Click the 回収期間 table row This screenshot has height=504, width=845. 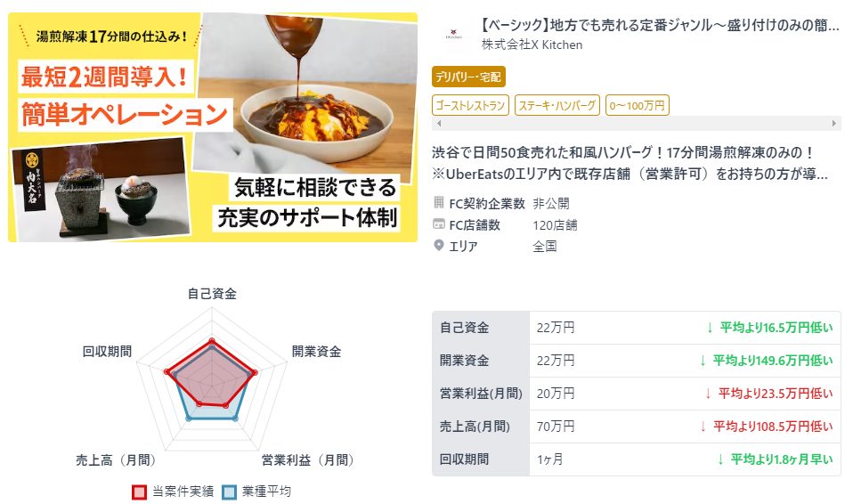[x=636, y=459]
